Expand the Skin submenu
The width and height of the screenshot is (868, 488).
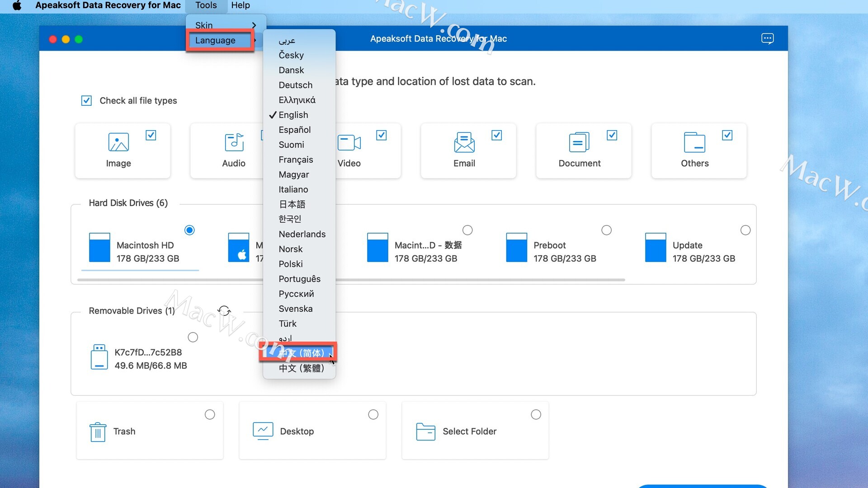click(226, 25)
